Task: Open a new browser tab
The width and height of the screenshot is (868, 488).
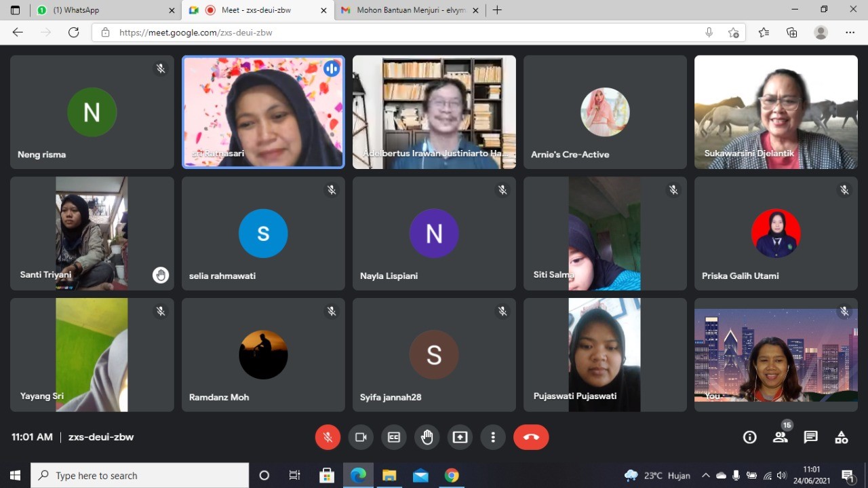Action: pos(497,10)
